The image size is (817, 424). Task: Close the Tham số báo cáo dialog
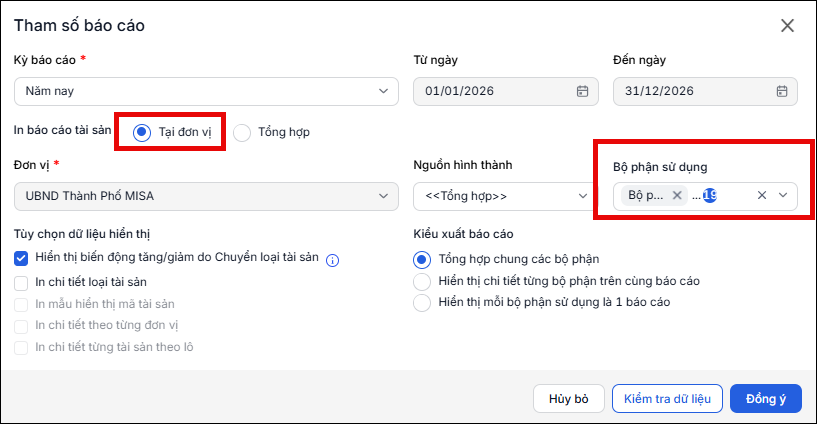(787, 26)
